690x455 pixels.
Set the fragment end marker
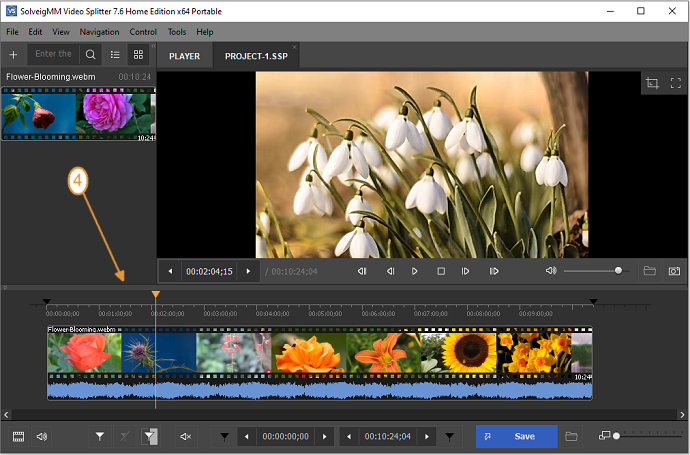449,437
